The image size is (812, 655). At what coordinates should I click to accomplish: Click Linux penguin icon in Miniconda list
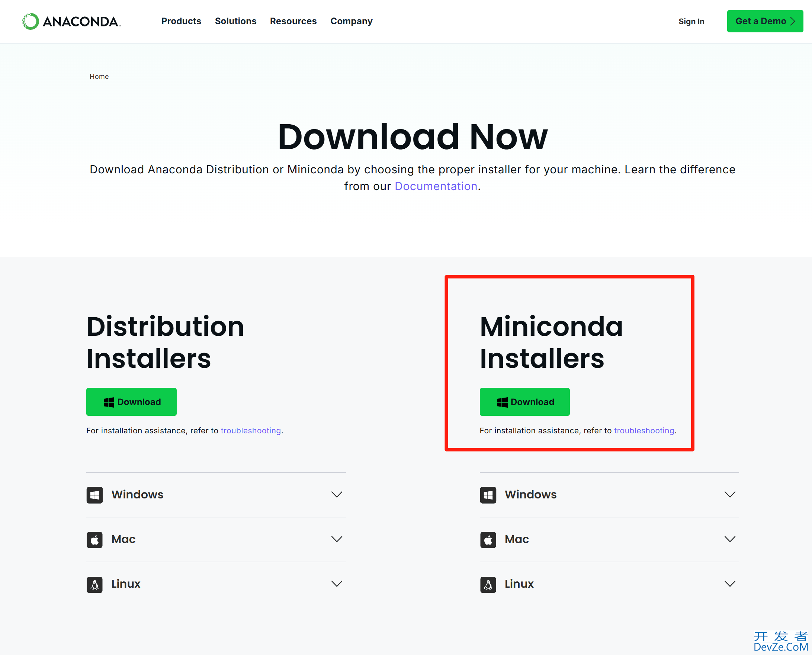pyautogui.click(x=488, y=584)
